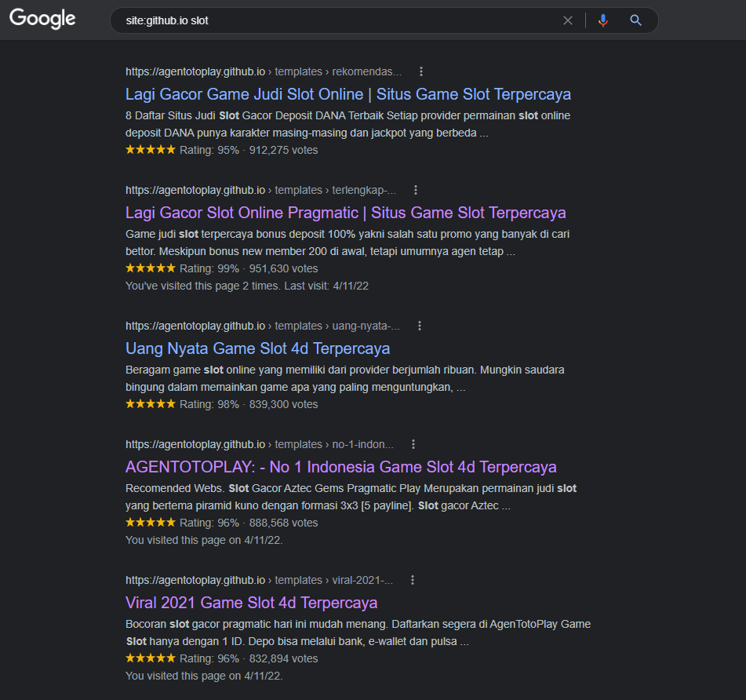Click 'Rating: 96% · 832,894 votes' text

249,658
